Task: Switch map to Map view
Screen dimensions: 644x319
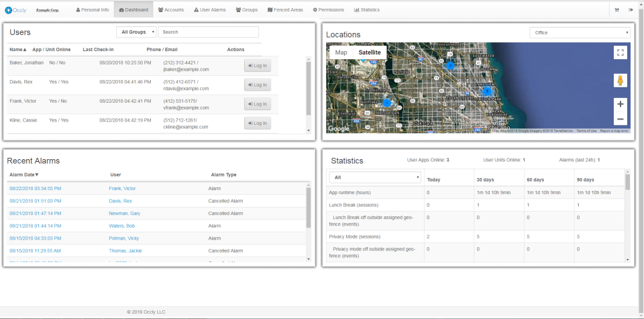Action: tap(341, 52)
